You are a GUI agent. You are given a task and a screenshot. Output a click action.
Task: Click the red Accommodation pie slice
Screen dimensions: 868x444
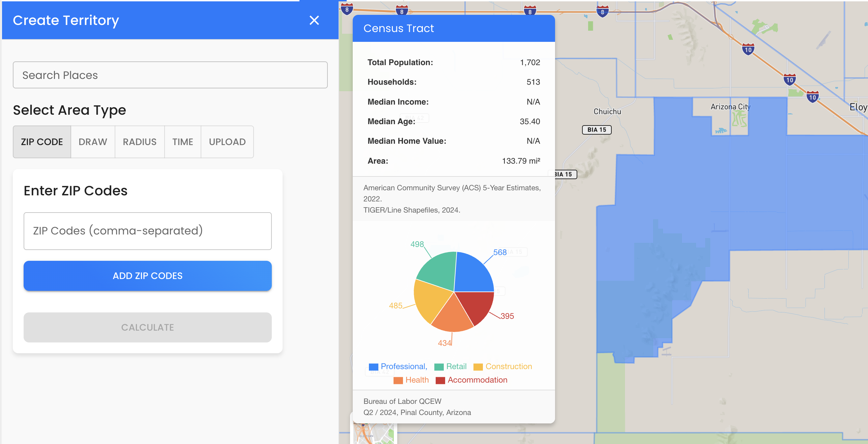477,305
